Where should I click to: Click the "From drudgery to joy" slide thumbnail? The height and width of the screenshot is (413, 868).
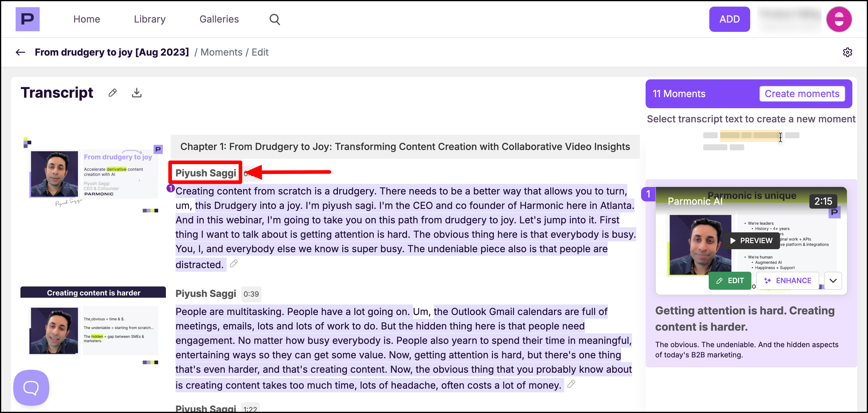[93, 175]
